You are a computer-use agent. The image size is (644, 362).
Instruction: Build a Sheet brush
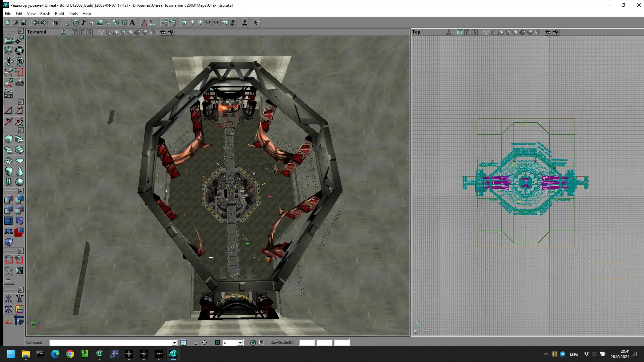[19, 161]
